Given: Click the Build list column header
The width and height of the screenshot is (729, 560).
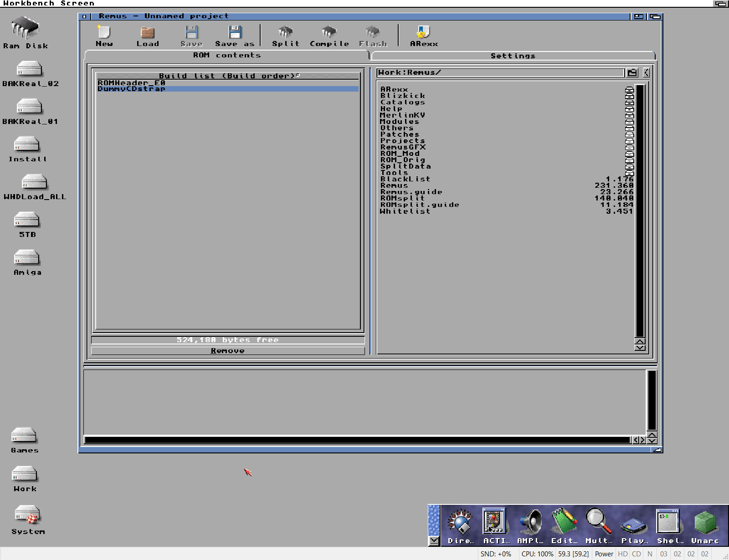Looking at the screenshot, I should (x=228, y=76).
